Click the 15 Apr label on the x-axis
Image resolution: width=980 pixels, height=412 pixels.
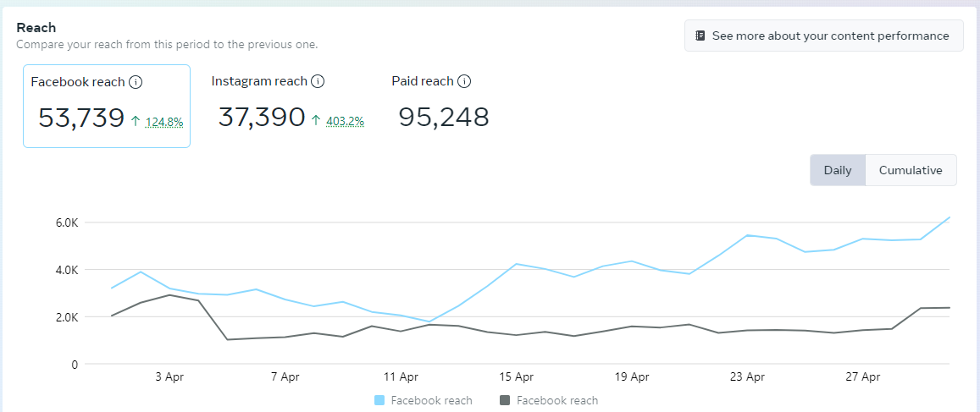(x=516, y=377)
